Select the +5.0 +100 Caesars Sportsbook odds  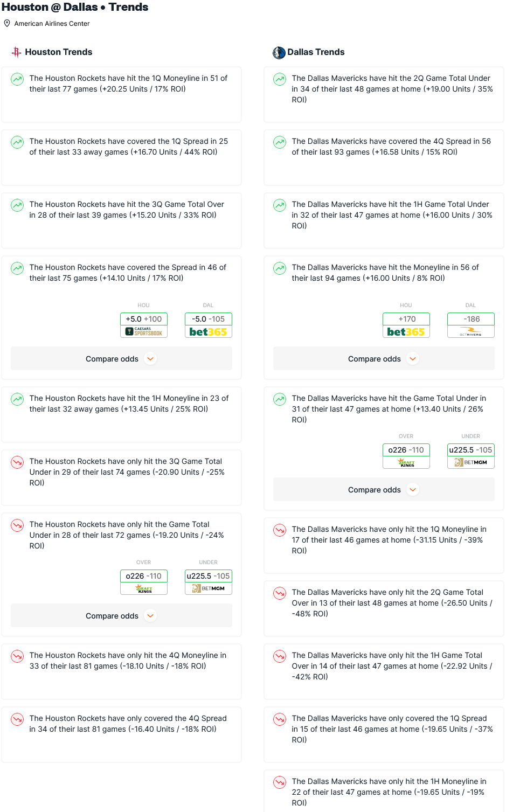[144, 325]
